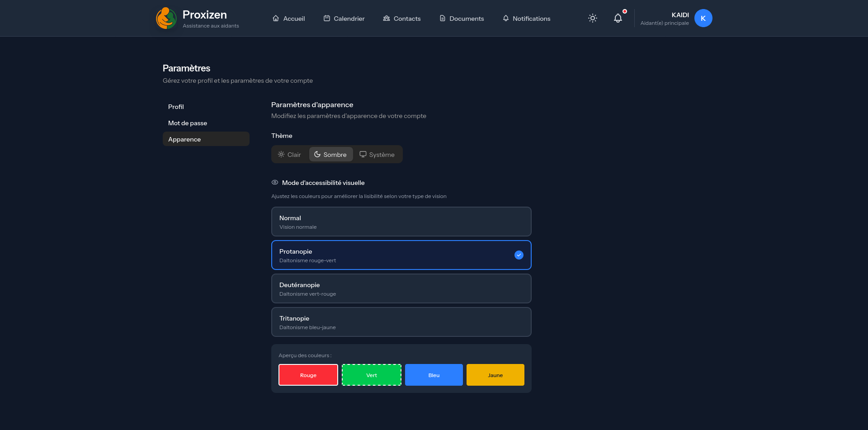Select the Clair theme option
This screenshot has width=868, height=430.
tap(290, 154)
